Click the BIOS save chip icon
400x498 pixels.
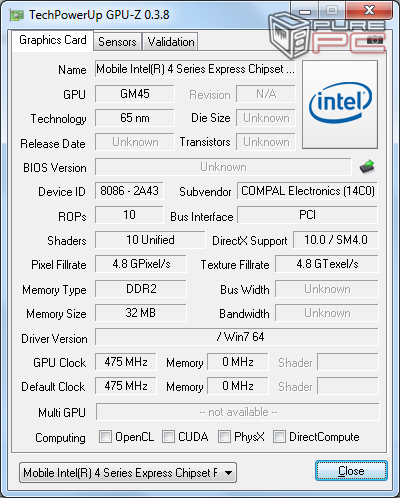point(367,167)
